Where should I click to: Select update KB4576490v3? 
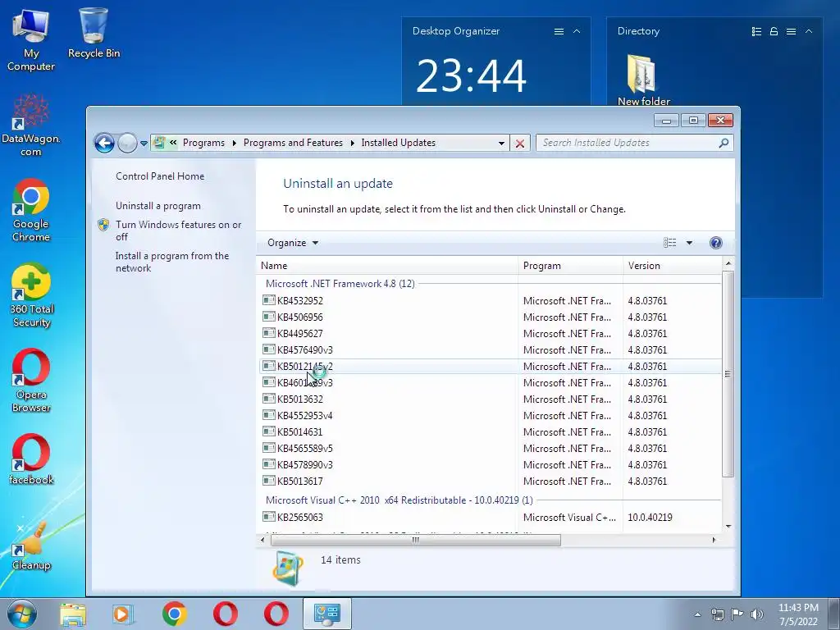491,349
